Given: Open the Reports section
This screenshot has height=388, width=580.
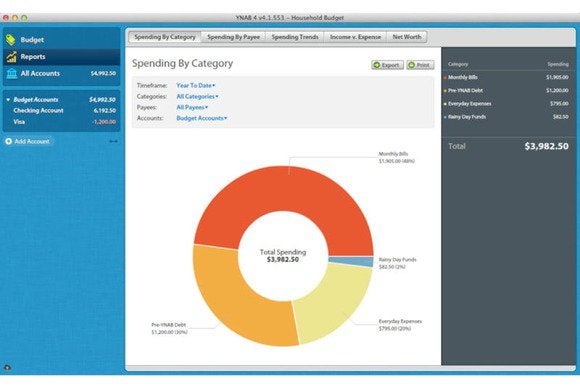Looking at the screenshot, I should click(61, 57).
